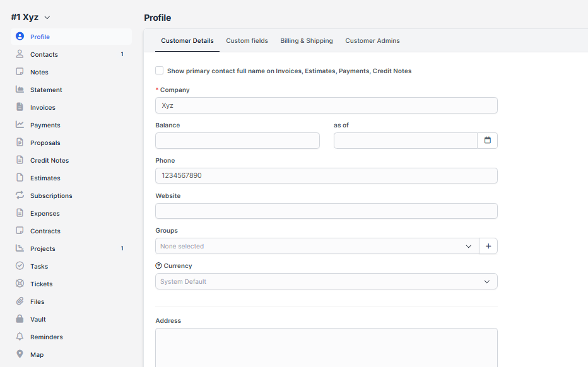
Task: Select the Custom fields tab
Action: pos(247,41)
